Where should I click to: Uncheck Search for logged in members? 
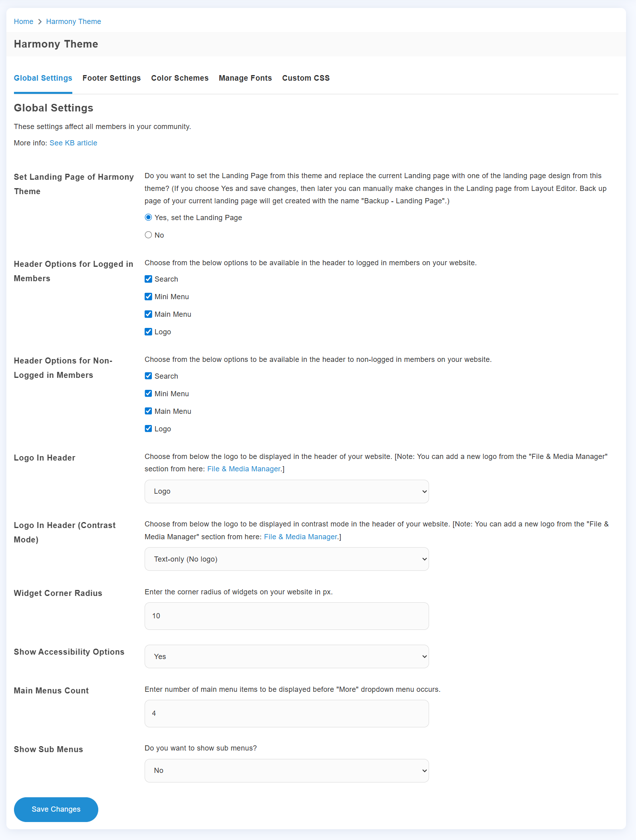[148, 279]
